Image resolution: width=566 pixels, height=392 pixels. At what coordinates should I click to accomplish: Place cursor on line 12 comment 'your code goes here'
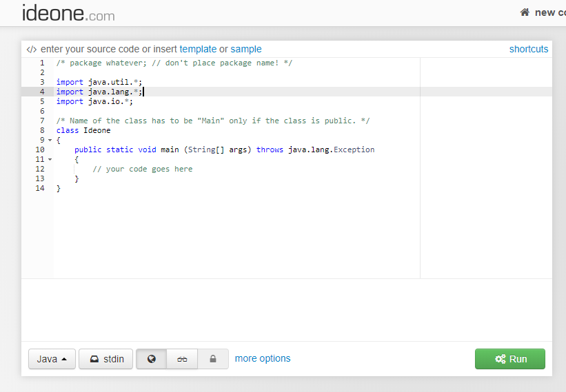point(143,169)
